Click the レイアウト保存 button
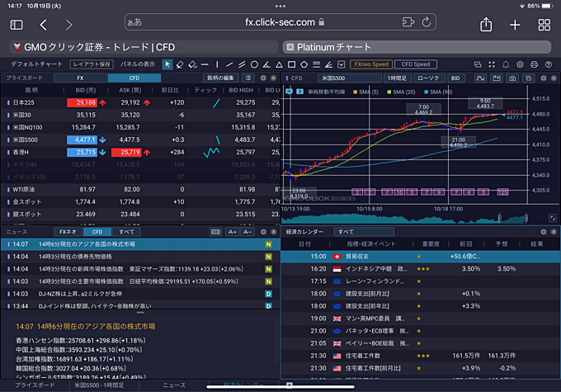The image size is (561, 392). coord(92,64)
